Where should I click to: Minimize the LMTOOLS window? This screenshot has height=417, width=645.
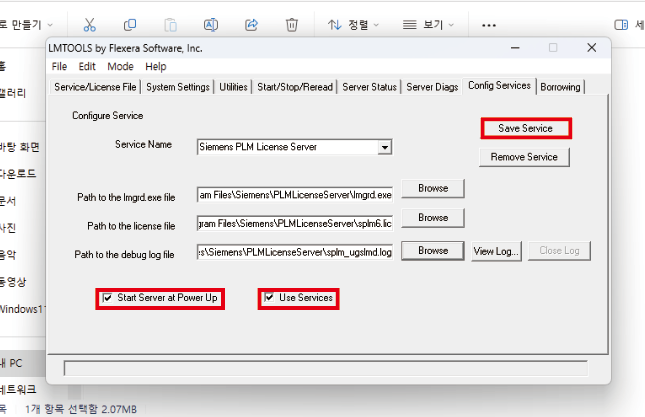pyautogui.click(x=515, y=48)
